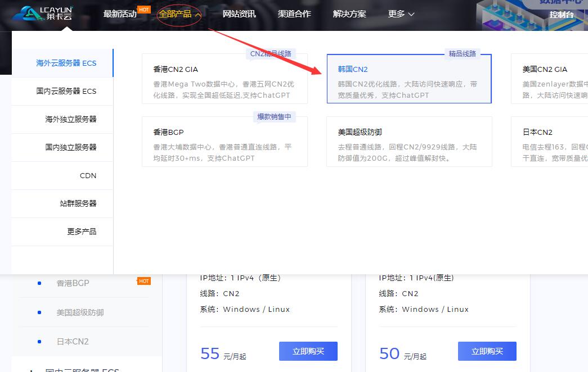The image size is (588, 372).
Task: Expand the 更多 dropdown in navbar
Action: point(401,14)
